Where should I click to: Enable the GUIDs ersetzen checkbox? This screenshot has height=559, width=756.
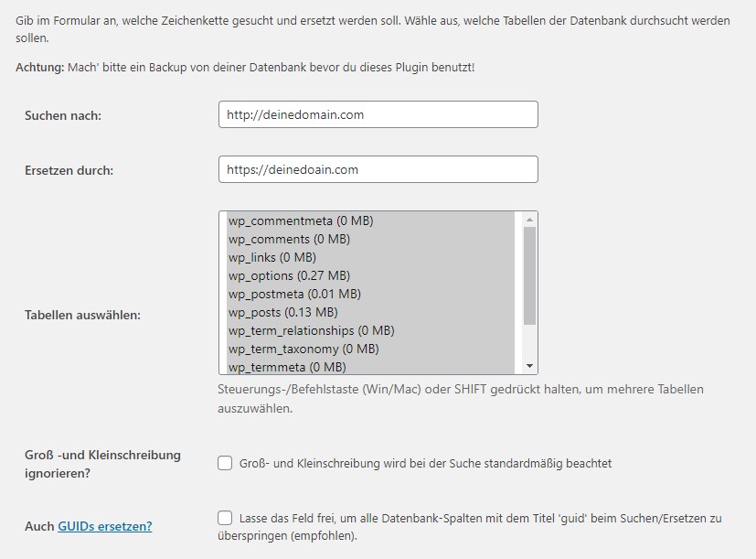point(225,518)
